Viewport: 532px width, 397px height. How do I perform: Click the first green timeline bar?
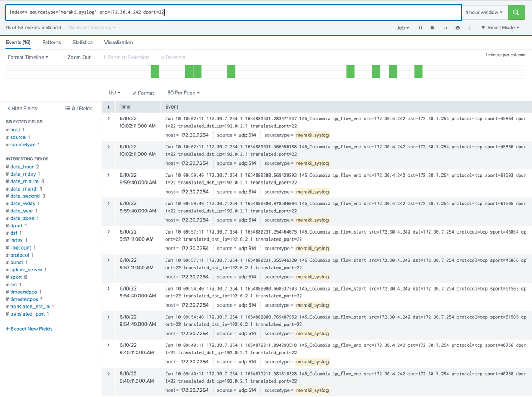154,71
